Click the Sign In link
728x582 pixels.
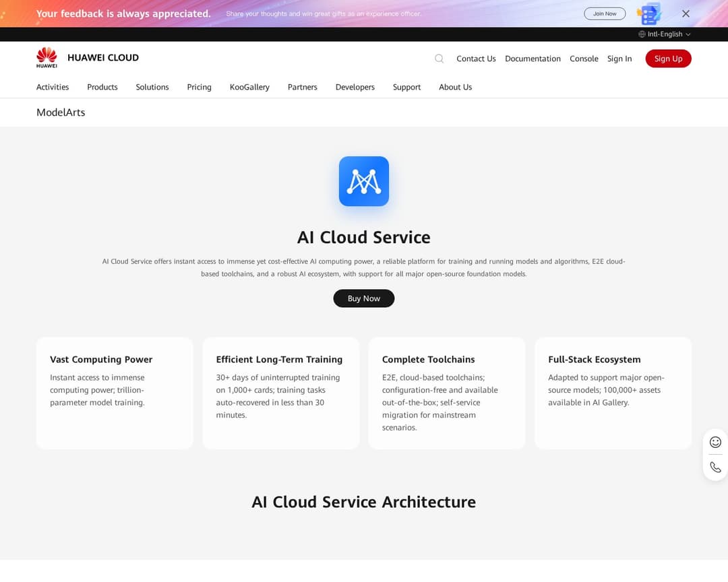coord(619,59)
